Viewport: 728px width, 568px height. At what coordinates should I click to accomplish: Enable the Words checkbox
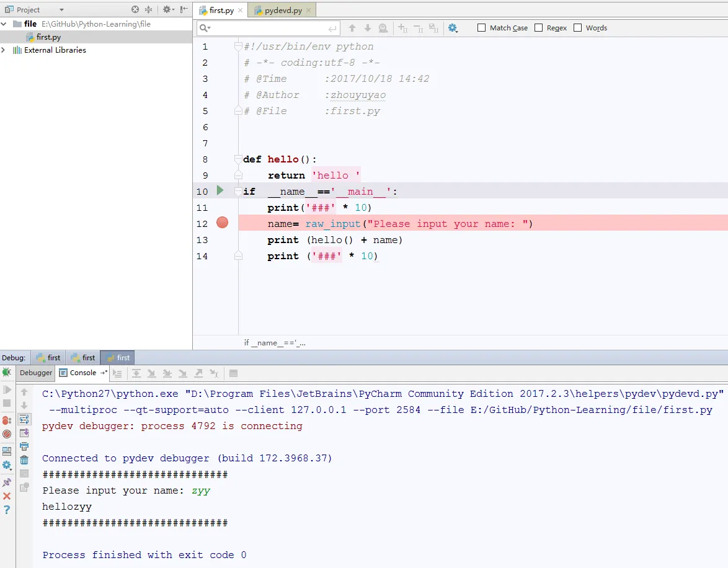coord(577,28)
